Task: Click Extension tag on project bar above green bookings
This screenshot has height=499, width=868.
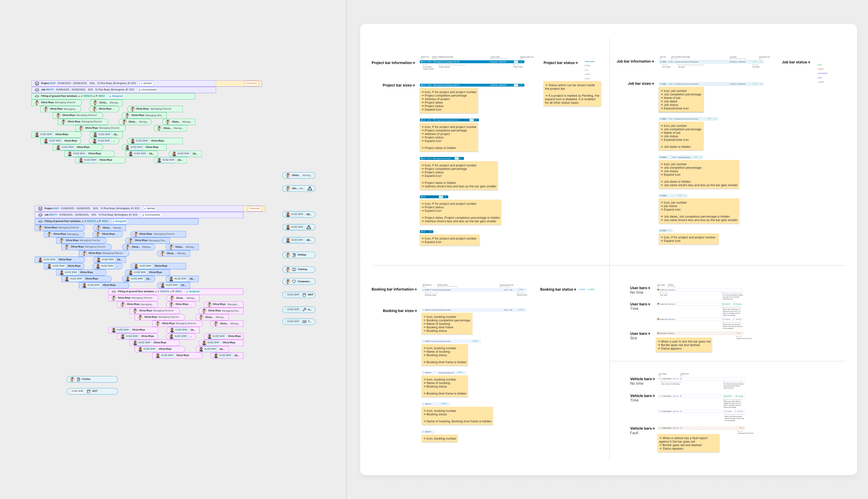Action: click(251, 83)
